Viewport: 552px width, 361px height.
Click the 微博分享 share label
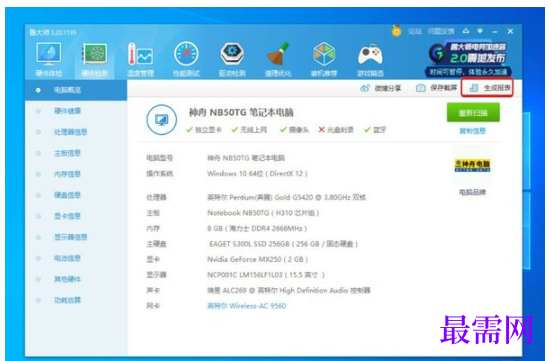(x=388, y=88)
